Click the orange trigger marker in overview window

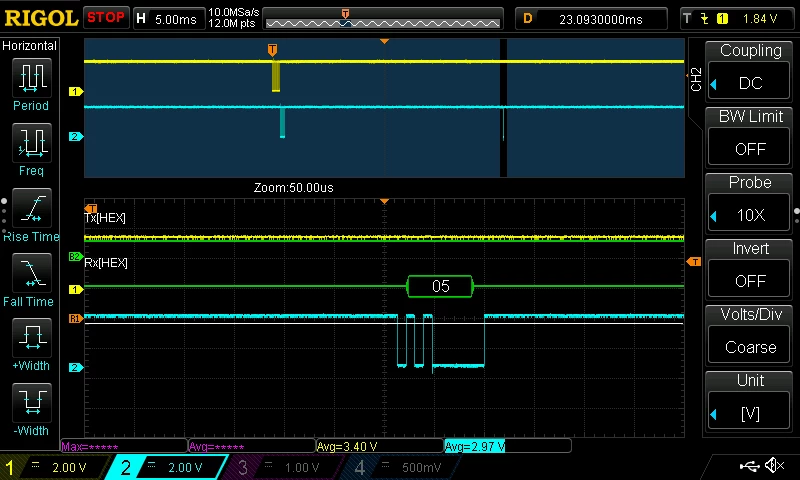(272, 50)
